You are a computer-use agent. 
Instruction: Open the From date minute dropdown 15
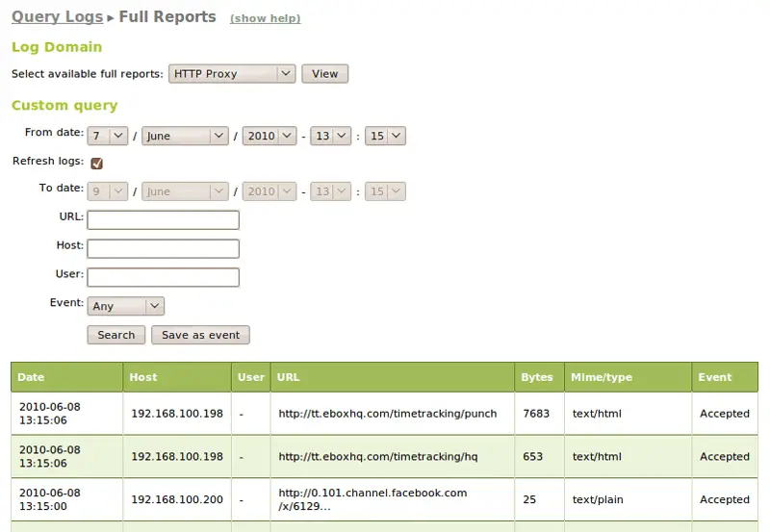(x=385, y=136)
